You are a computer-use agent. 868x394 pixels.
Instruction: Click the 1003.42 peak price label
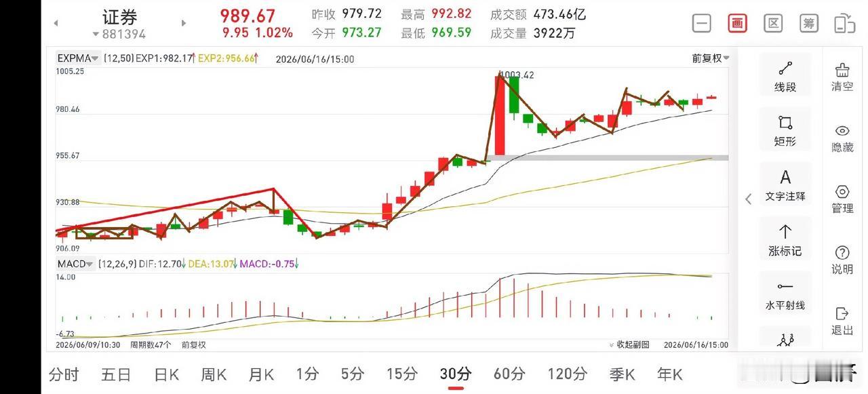tap(517, 75)
